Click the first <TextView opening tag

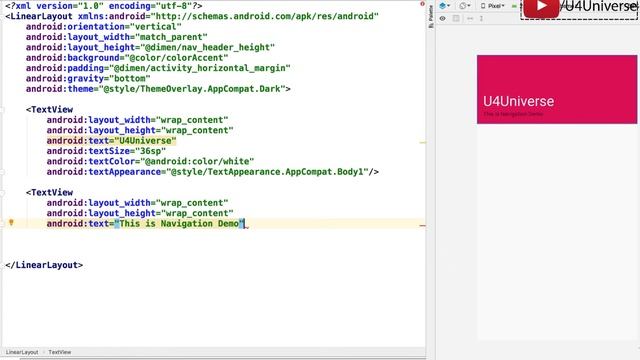coord(49,109)
